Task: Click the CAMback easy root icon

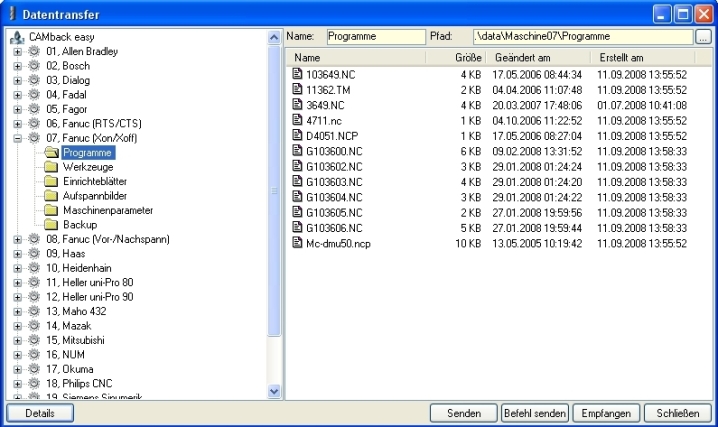Action: 18,38
